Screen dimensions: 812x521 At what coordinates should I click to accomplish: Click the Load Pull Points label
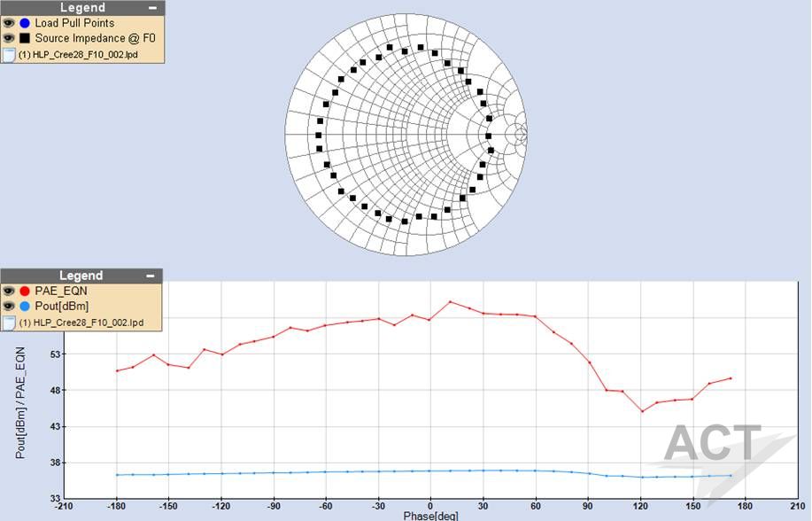[74, 23]
